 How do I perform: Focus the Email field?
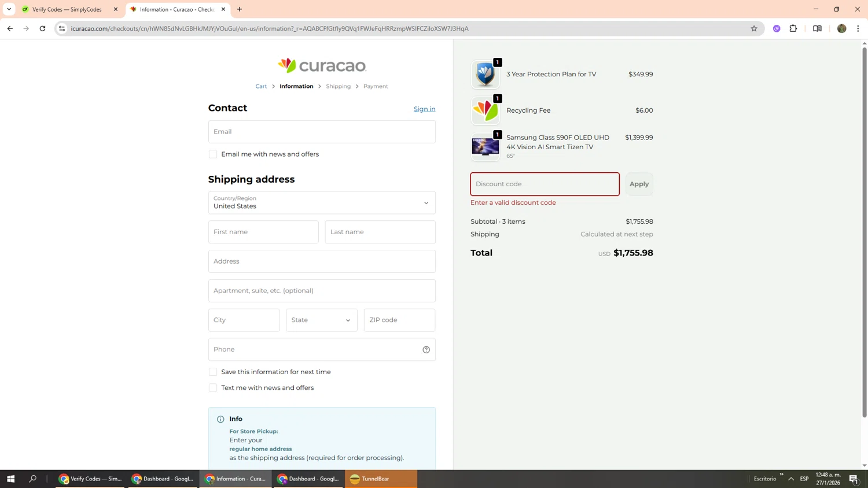[x=322, y=132]
